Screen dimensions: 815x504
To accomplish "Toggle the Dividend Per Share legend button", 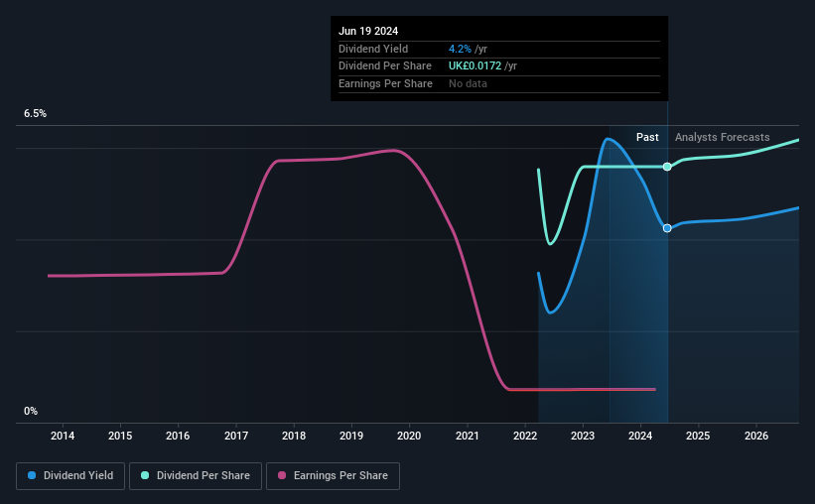I will click(196, 476).
